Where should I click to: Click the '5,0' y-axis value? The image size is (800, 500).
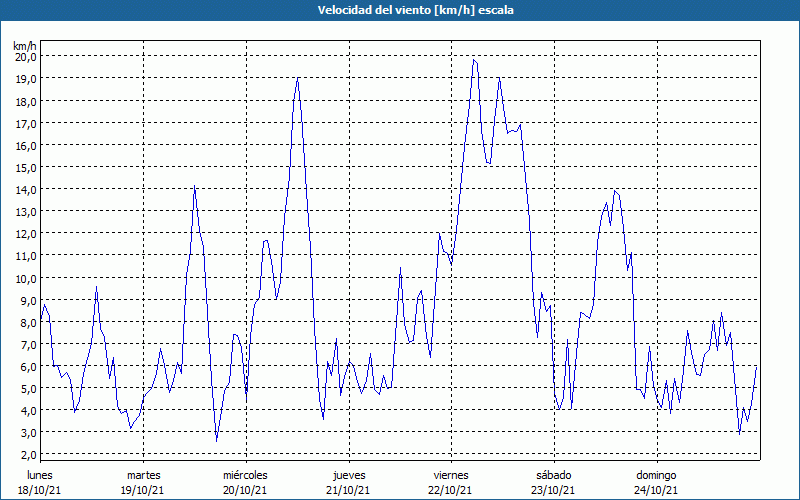[28, 388]
